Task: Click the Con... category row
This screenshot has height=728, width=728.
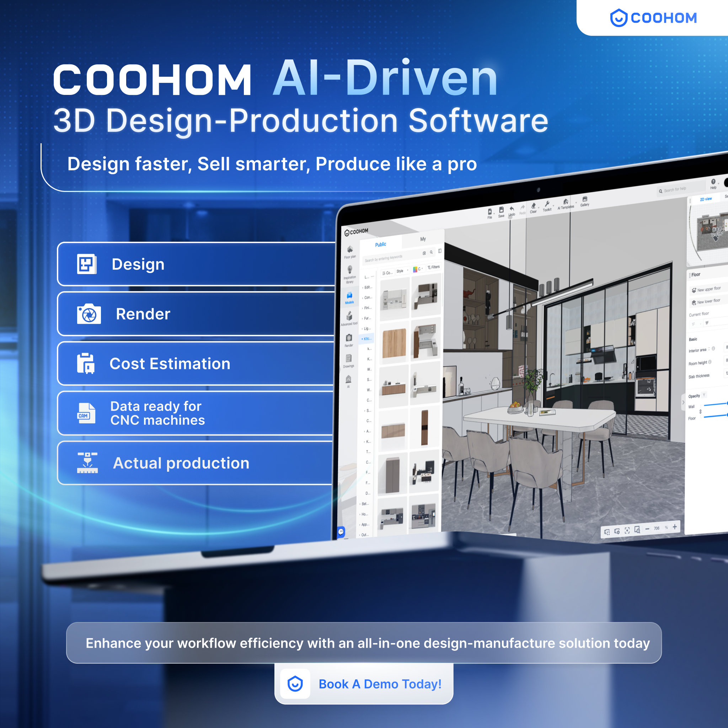Action: (367, 298)
